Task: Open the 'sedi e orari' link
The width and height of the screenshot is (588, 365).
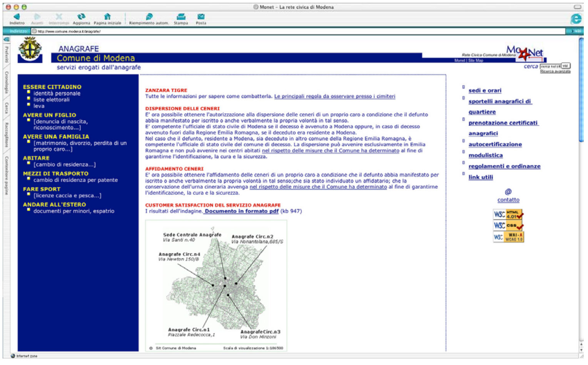Action: 484,90
